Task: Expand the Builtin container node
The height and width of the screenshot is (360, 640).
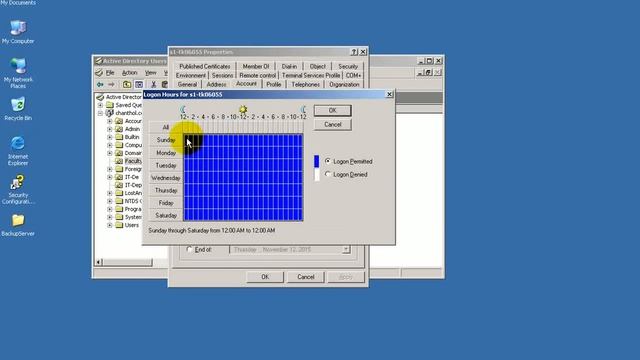Action: [109, 137]
